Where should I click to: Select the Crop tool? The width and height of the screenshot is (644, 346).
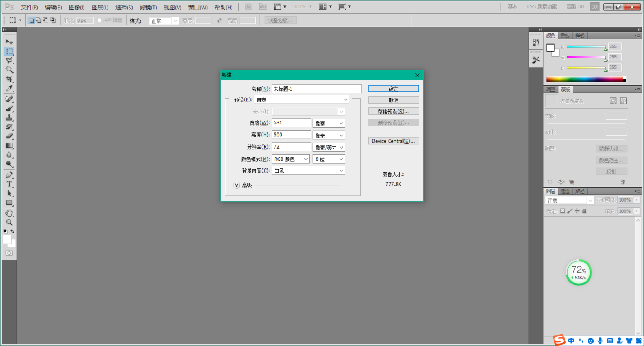[x=10, y=79]
